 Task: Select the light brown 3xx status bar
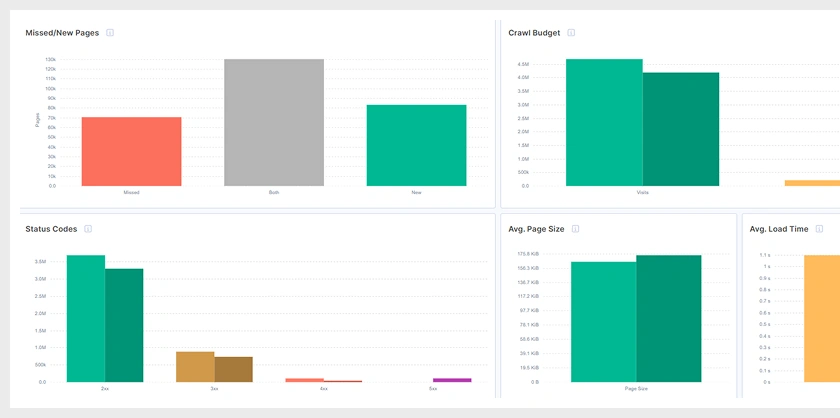pos(195,366)
